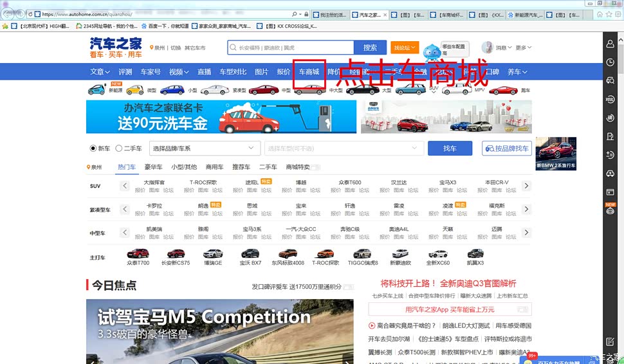
Task: Click the browser refresh icon in address bar
Action: tap(30, 14)
